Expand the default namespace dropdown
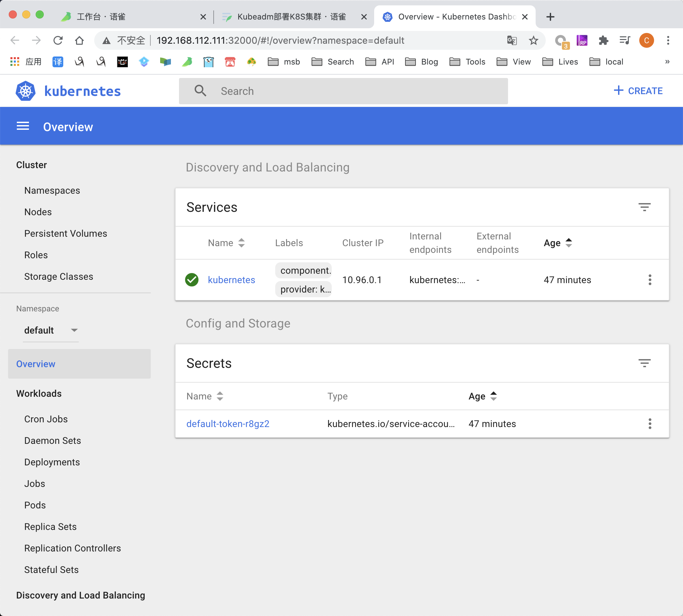Viewport: 683px width, 616px height. 51,330
